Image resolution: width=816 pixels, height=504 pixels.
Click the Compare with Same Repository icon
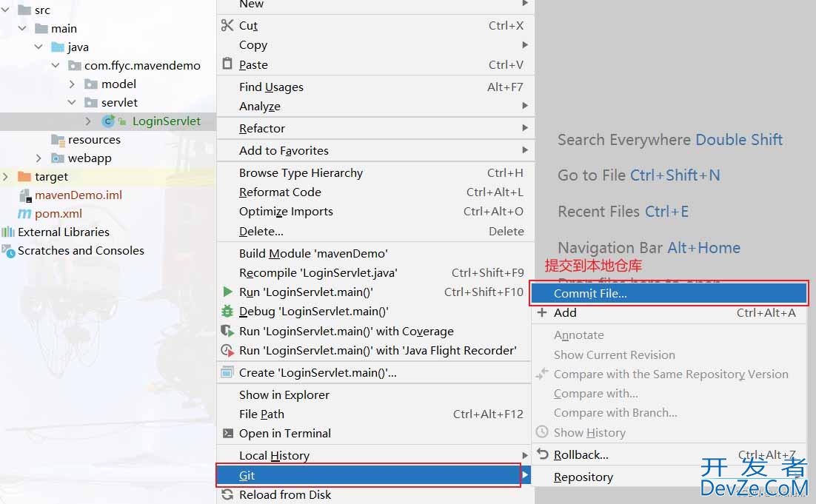[542, 374]
